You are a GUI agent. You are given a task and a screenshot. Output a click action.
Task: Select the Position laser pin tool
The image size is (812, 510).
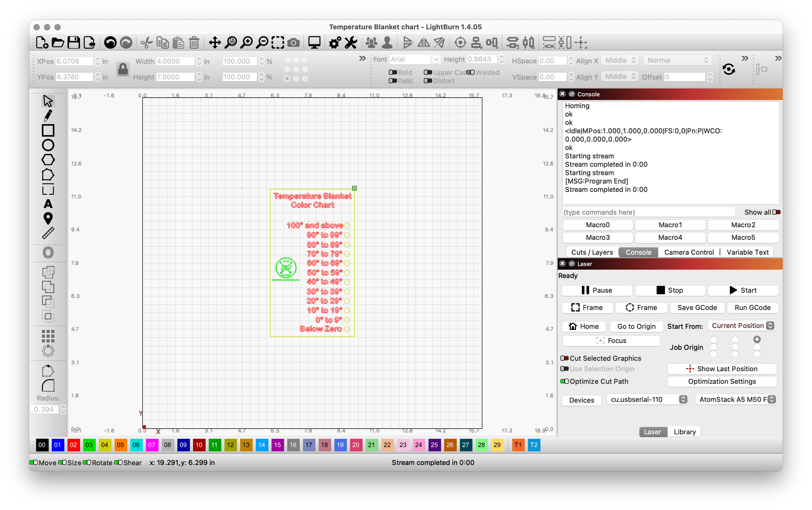(x=48, y=219)
